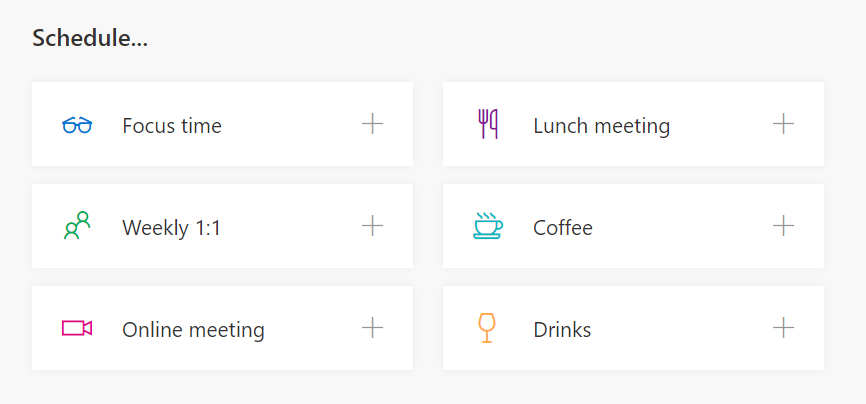The width and height of the screenshot is (866, 404).
Task: Choose the Weekly 1:1 text
Action: [171, 228]
